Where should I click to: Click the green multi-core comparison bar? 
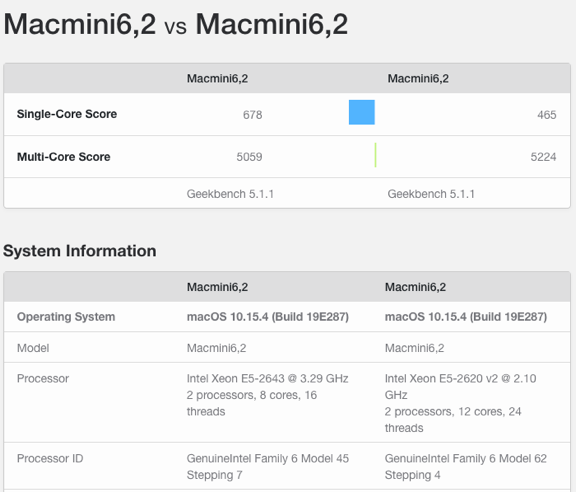point(375,155)
